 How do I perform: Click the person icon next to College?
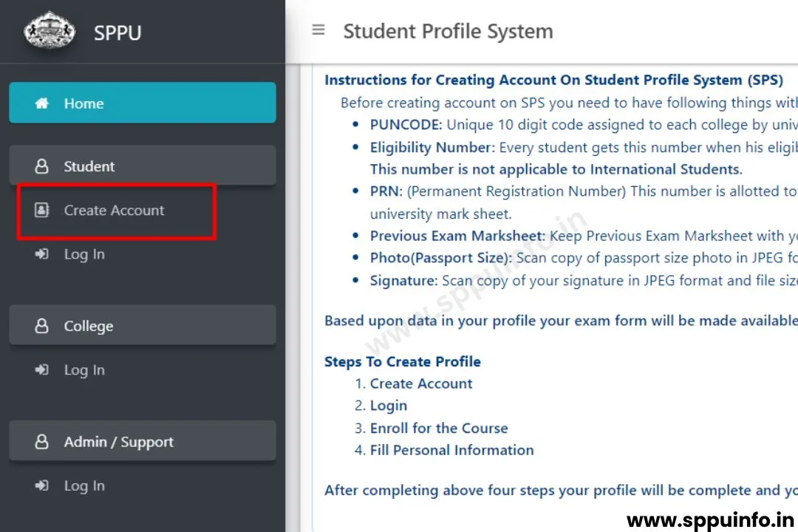click(42, 326)
